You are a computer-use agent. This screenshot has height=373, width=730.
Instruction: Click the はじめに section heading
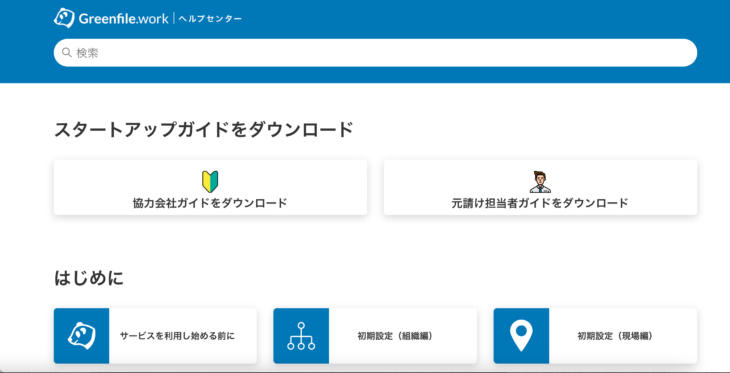tap(89, 278)
